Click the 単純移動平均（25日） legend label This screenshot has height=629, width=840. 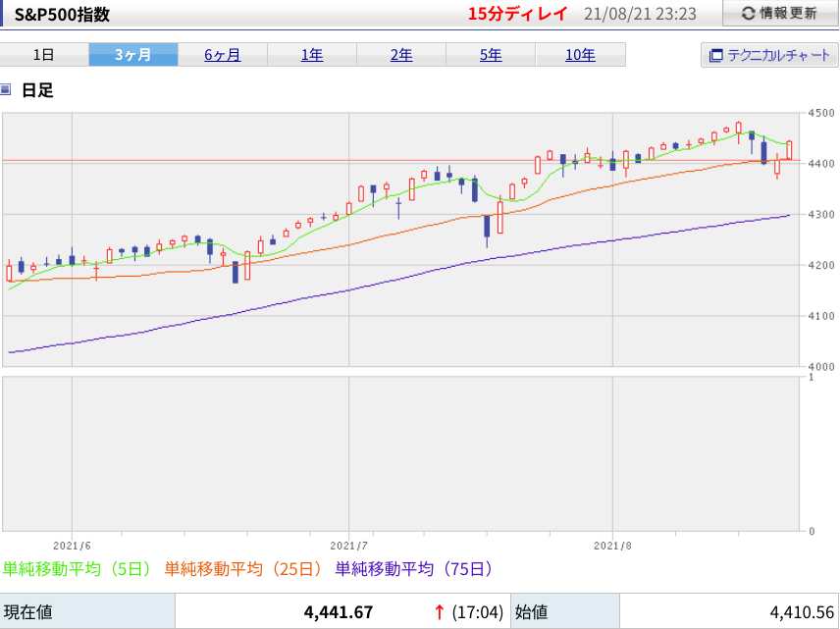(243, 568)
